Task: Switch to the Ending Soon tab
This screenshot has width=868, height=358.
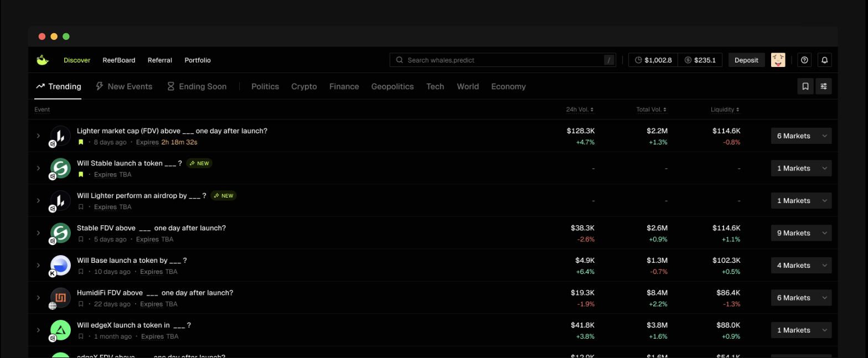Action: [x=197, y=86]
